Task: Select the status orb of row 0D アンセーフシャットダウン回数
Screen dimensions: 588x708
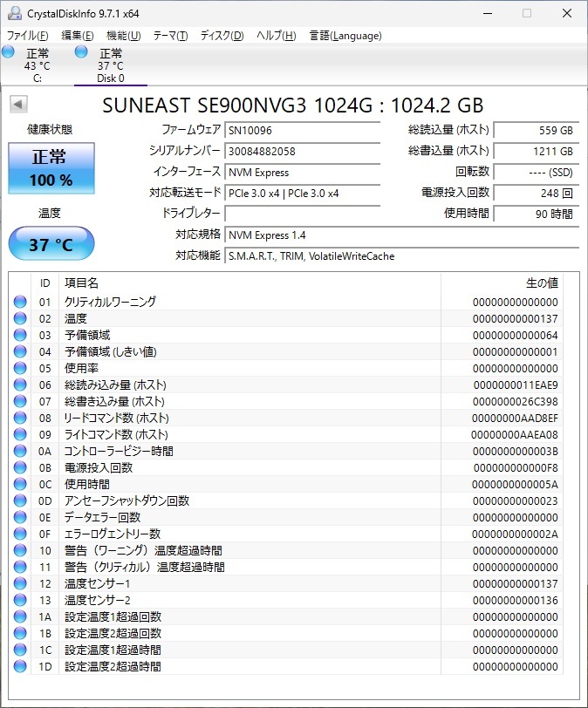Action: coord(20,500)
